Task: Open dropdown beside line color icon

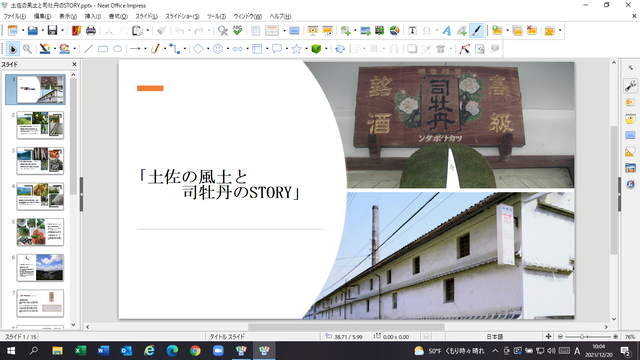Action: pos(55,49)
